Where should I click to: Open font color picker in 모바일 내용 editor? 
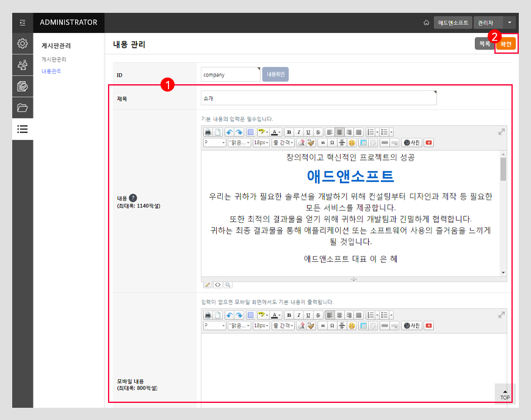pos(276,315)
